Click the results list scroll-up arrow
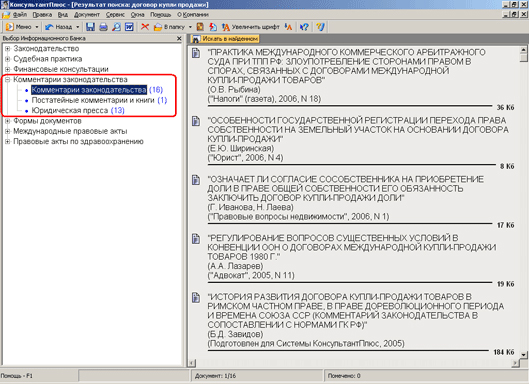 point(523,50)
